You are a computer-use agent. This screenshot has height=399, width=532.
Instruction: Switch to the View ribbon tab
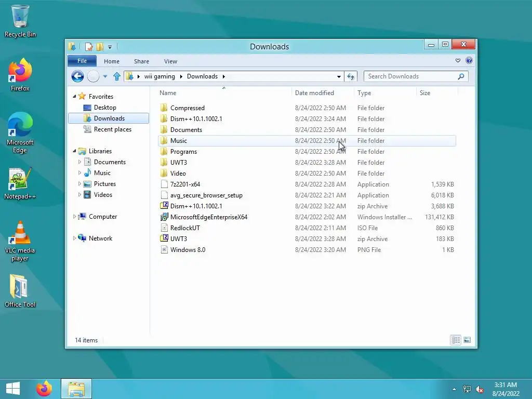point(170,61)
